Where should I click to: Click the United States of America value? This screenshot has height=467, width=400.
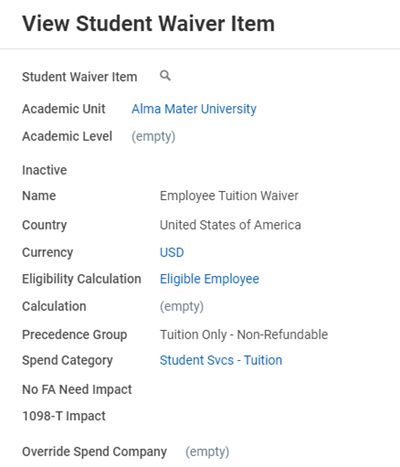(x=230, y=225)
